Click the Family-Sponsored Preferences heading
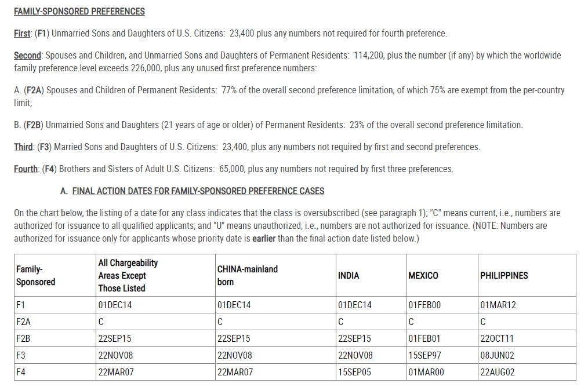This screenshot has height=387, width=588. coord(79,12)
